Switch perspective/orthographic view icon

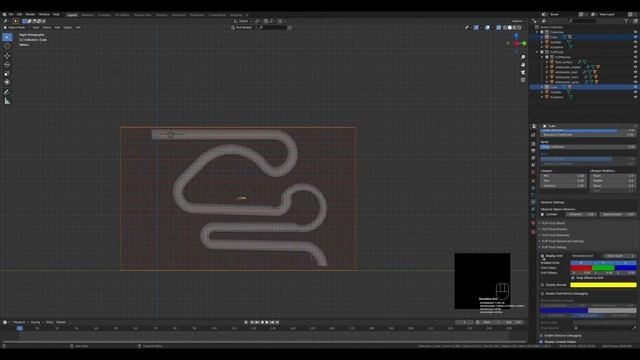[x=523, y=80]
